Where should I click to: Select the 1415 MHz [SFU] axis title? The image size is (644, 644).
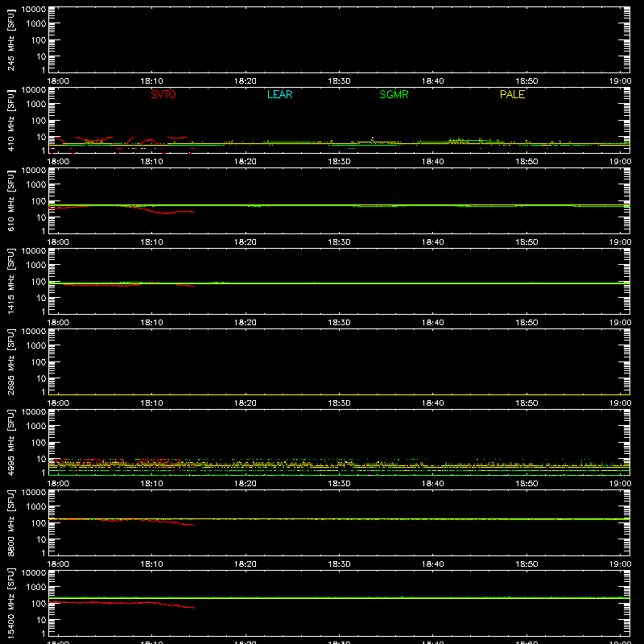pyautogui.click(x=10, y=281)
